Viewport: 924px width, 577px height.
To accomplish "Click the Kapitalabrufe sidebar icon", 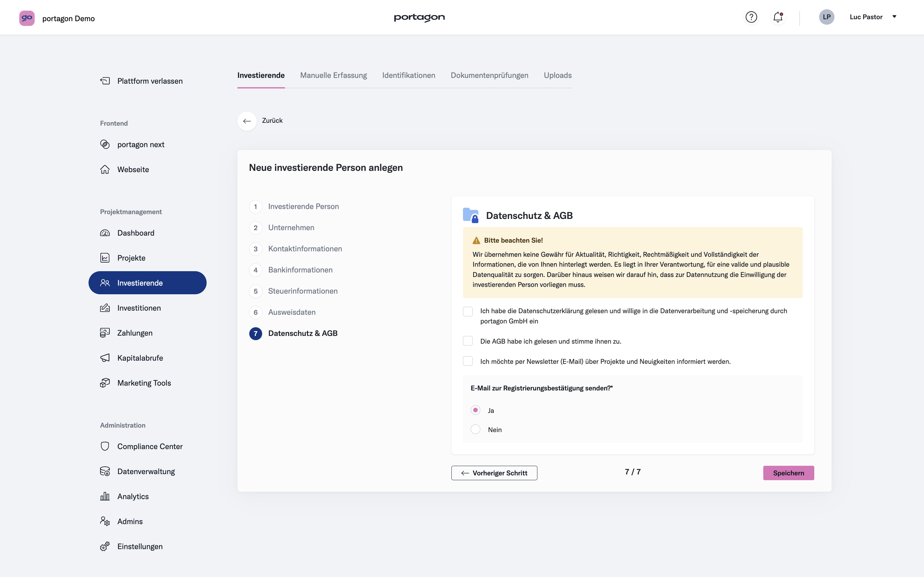I will (x=105, y=358).
